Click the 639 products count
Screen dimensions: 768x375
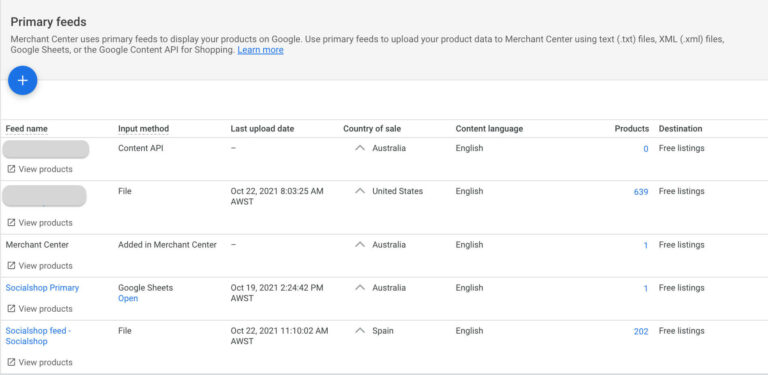tap(641, 192)
